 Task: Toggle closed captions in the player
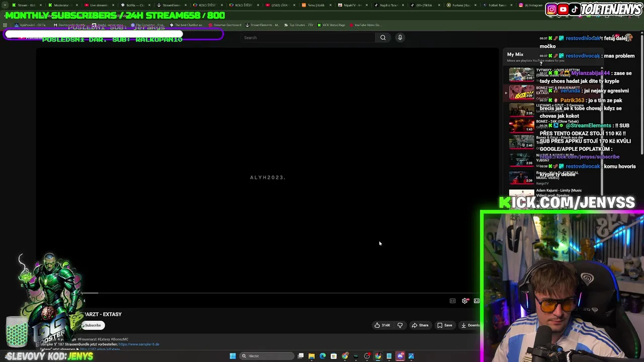[452, 301]
